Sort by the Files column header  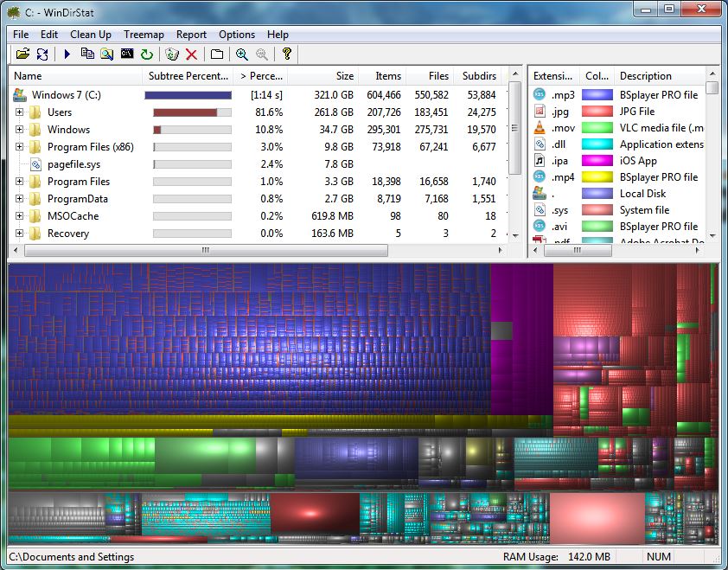tap(430, 76)
